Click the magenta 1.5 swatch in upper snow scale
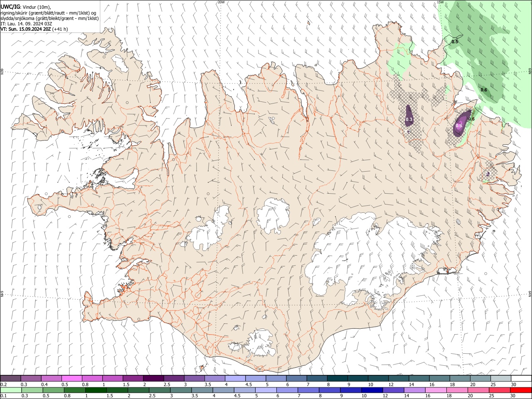The height and width of the screenshot is (399, 532). click(x=133, y=379)
